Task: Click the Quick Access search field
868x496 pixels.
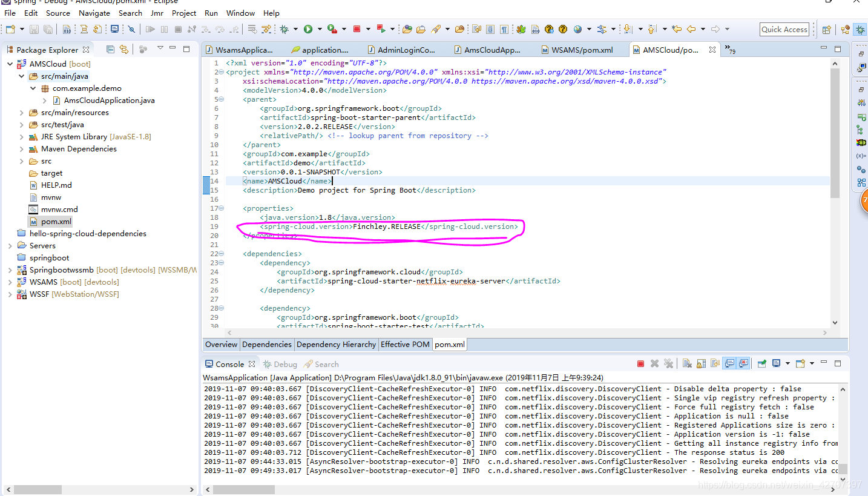Action: click(784, 29)
